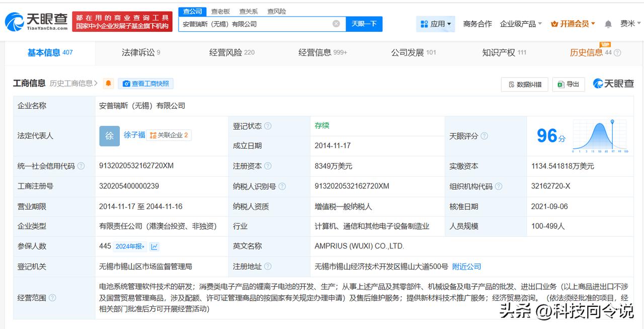The width and height of the screenshot is (644, 329).
Task: Click the 存续 registration status value
Action: coord(322,125)
